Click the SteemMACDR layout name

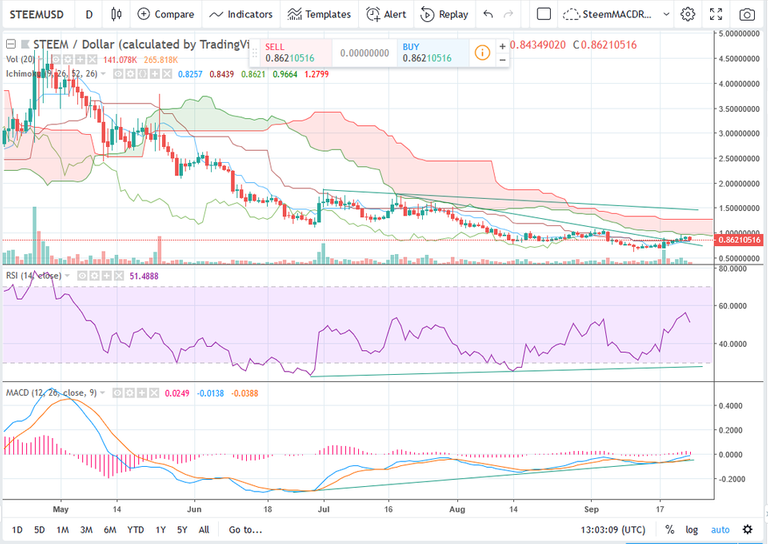coord(617,14)
